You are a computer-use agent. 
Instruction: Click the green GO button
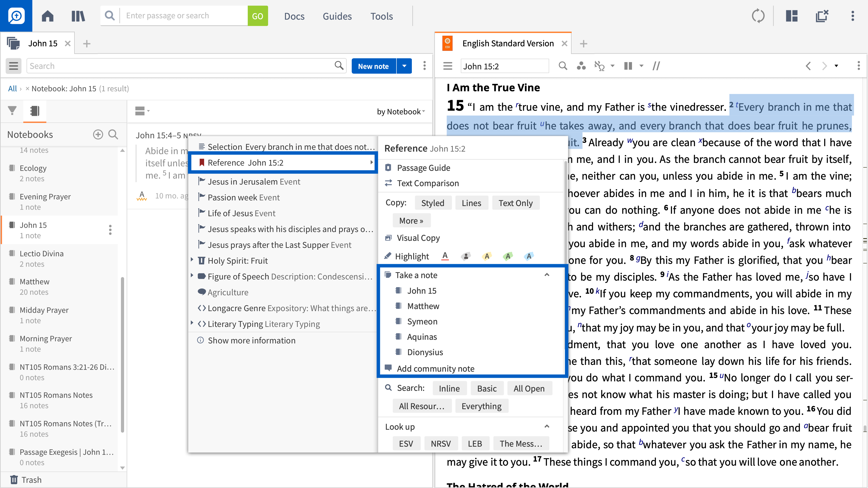[x=258, y=16]
